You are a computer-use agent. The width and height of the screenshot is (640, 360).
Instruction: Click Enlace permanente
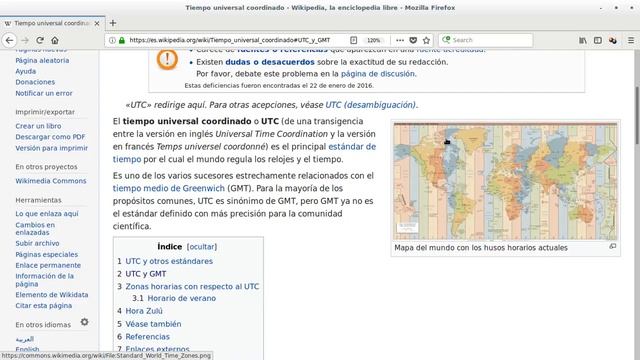(48, 265)
